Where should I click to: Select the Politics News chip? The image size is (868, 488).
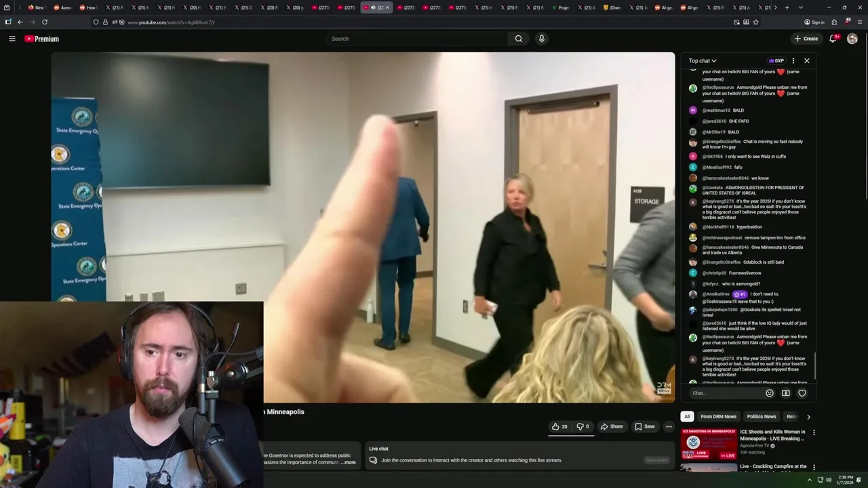[x=762, y=417]
